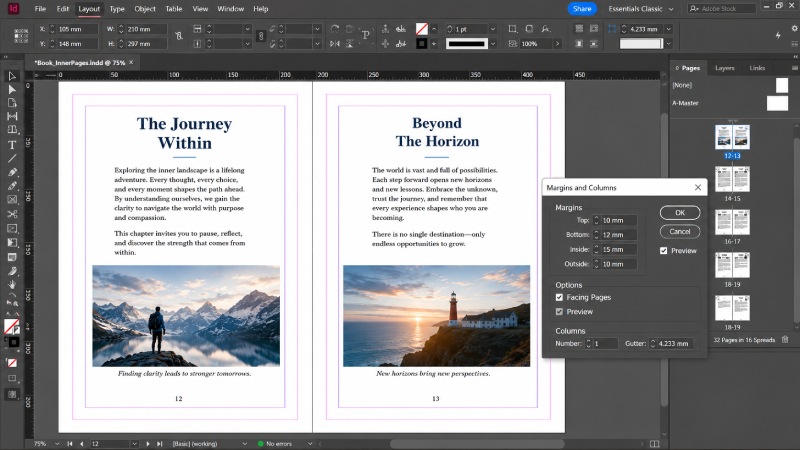Select the 14-15 spread thumbnail
This screenshot has height=450, width=800.
pyautogui.click(x=732, y=180)
